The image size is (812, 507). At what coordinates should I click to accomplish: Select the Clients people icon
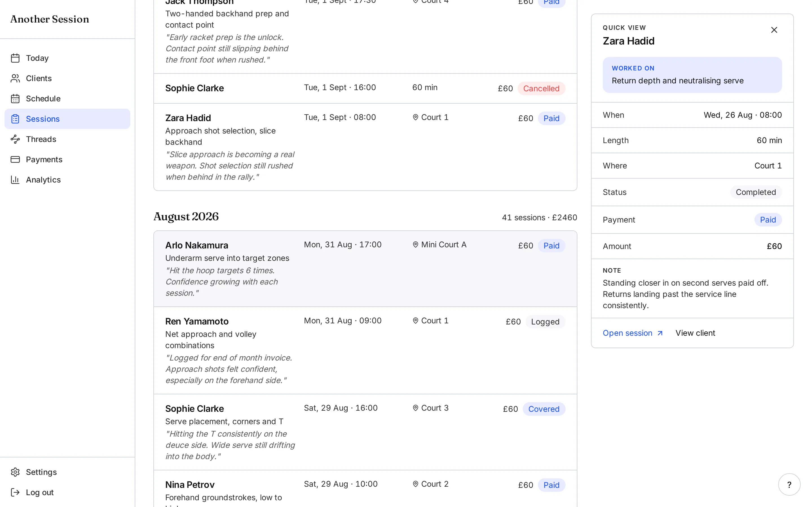click(15, 79)
